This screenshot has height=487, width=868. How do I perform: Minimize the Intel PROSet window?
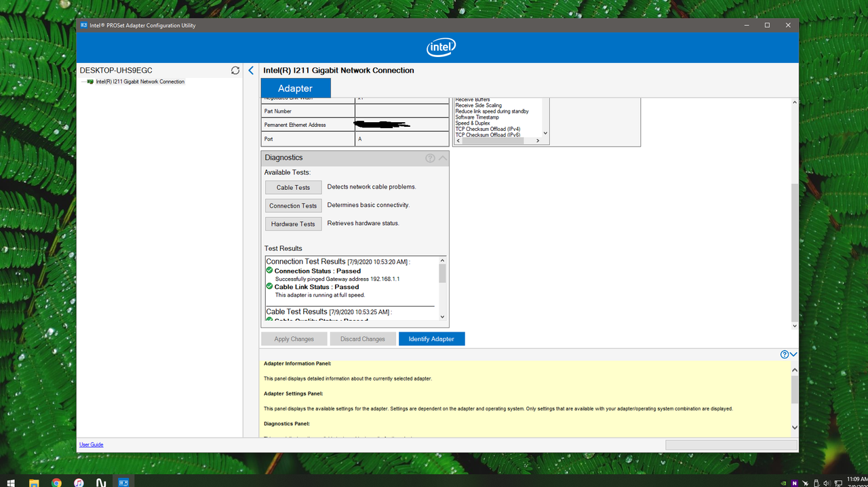[746, 25]
